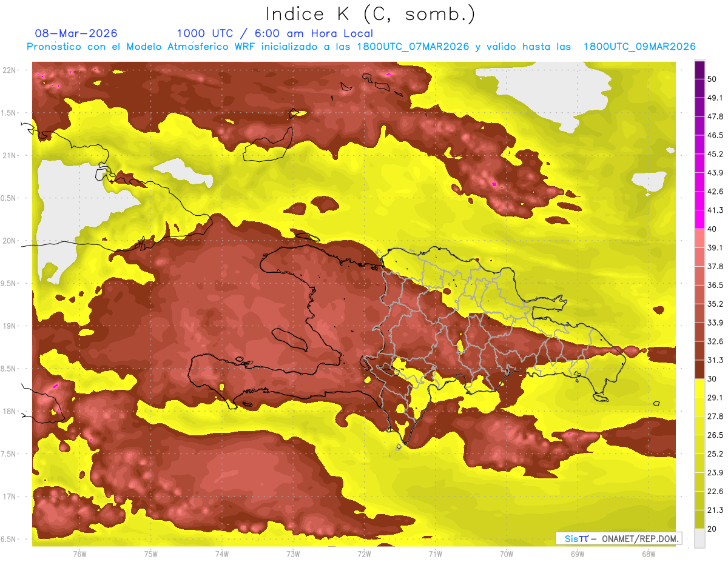Image resolution: width=728 pixels, height=562 pixels.
Task: Click the "73W" longitude label
Action: click(x=293, y=554)
